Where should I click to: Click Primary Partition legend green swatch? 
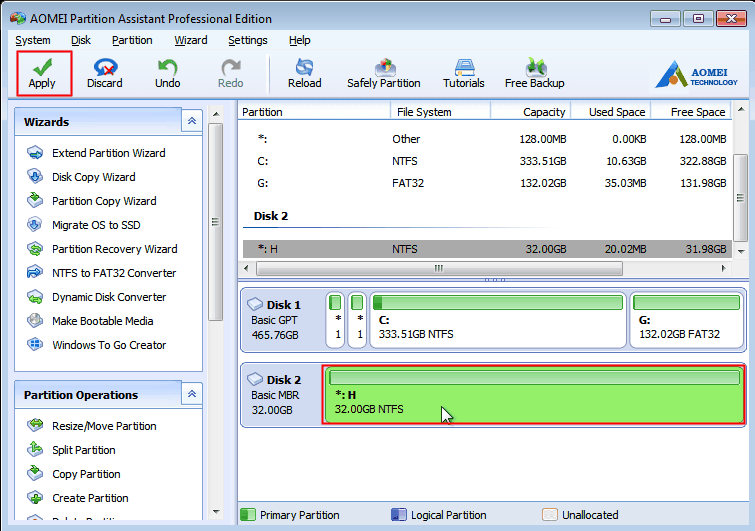(x=247, y=515)
